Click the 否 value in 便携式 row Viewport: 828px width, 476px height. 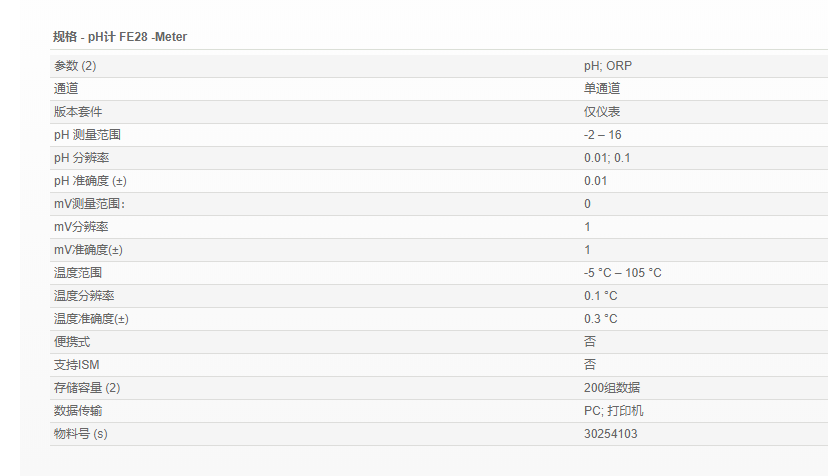(590, 342)
